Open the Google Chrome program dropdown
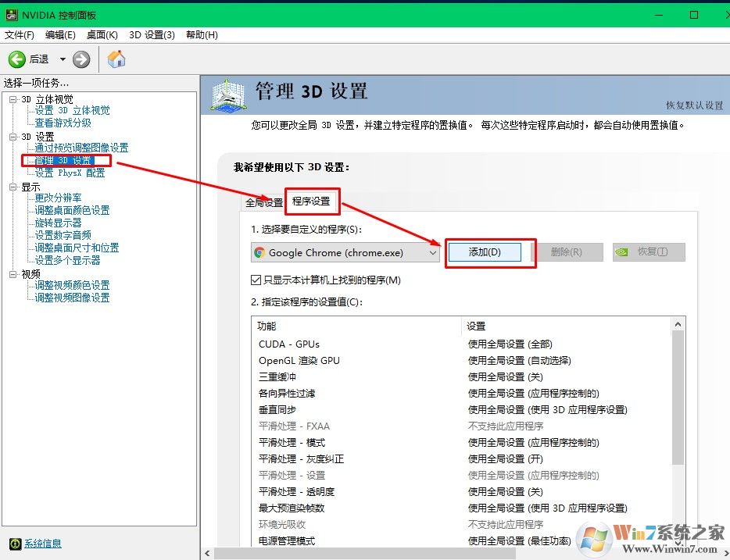Viewport: 730px width, 560px height. click(433, 252)
